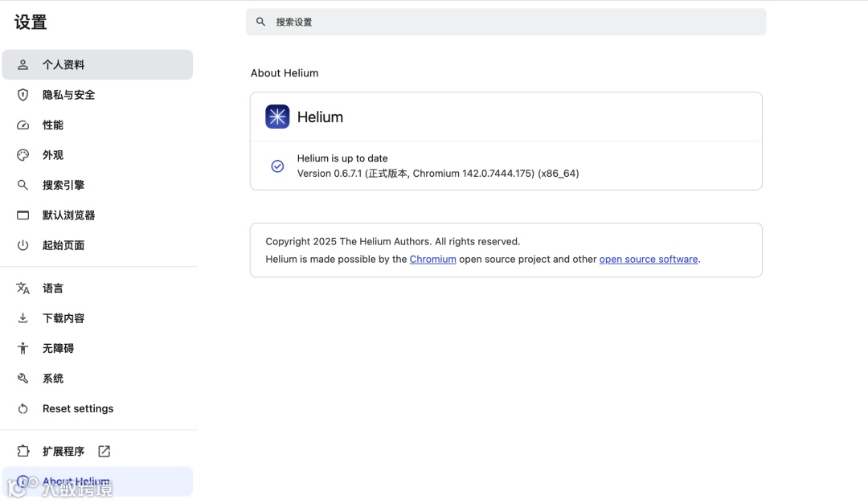Click the speedometer icon beside 性能

(x=23, y=125)
